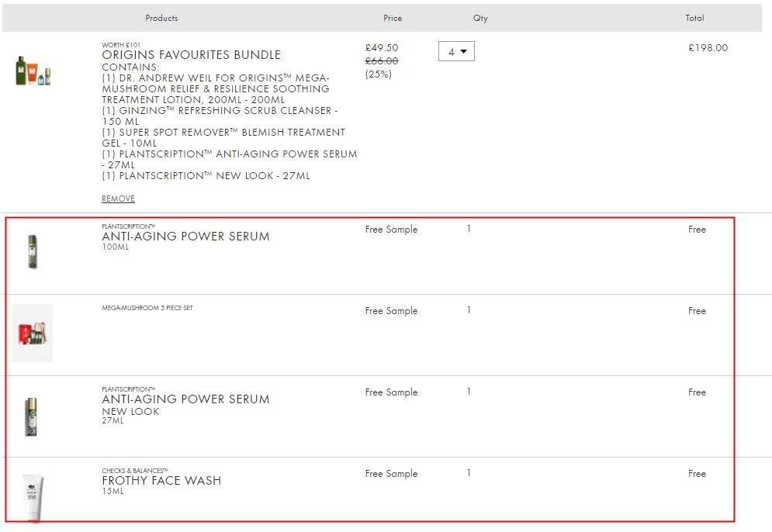Click GINZING REFRESHING SCRUB CLEANSER bundle line
The height and width of the screenshot is (532, 772).
coord(220,116)
